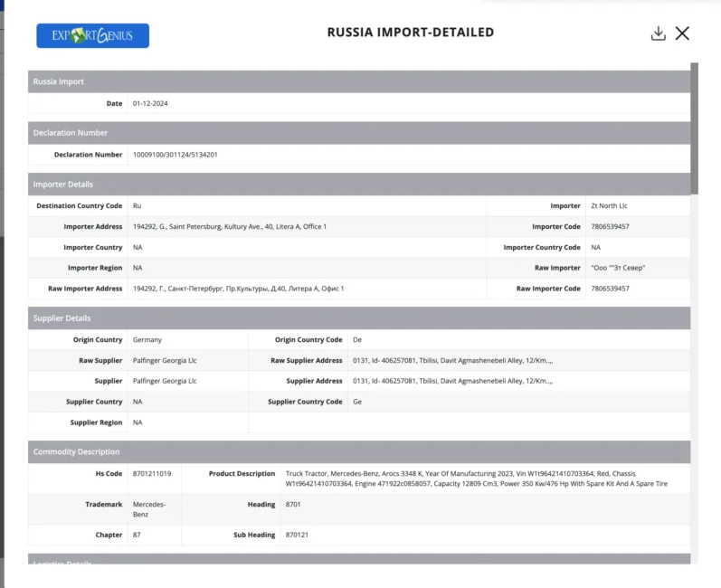Close the Russia Import-Detailed dialog

[682, 33]
